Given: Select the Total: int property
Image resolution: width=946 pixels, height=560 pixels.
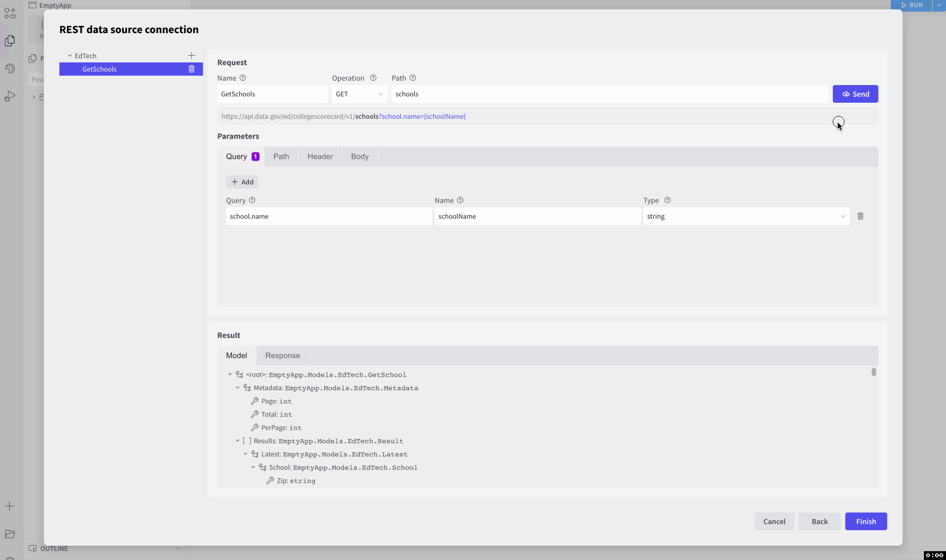Looking at the screenshot, I should [x=277, y=415].
